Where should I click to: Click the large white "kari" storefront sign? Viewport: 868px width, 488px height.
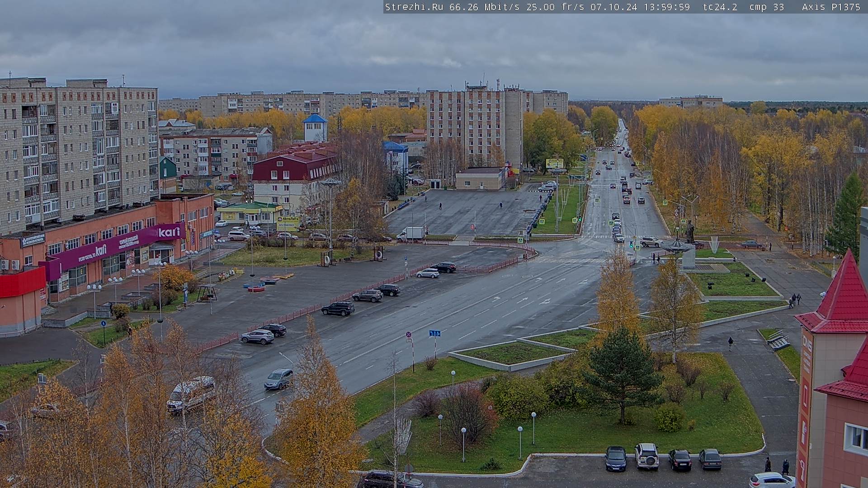point(169,232)
